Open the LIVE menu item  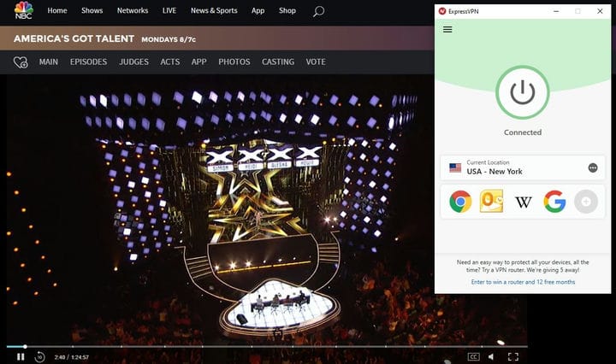click(x=169, y=10)
